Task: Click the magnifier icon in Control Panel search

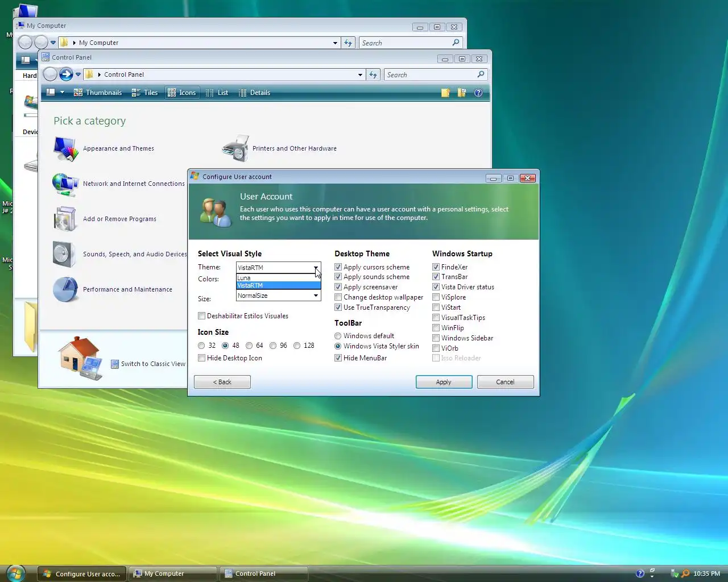Action: coord(481,74)
